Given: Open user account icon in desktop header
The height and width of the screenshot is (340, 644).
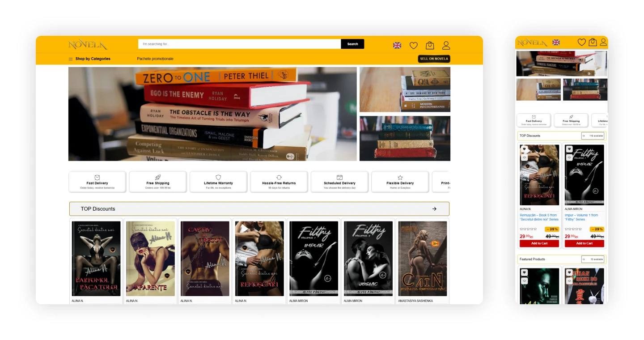Looking at the screenshot, I should coord(446,45).
